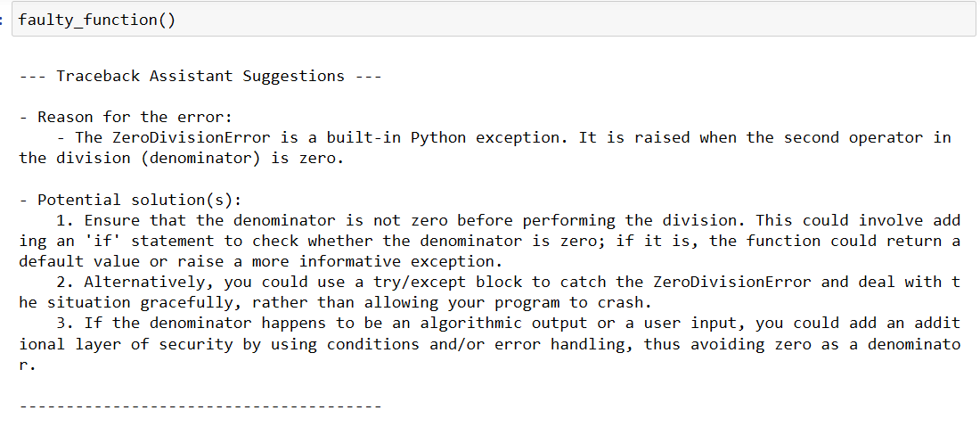Click the word "crash." ending solution 2
The height and width of the screenshot is (435, 980).
[x=625, y=303]
